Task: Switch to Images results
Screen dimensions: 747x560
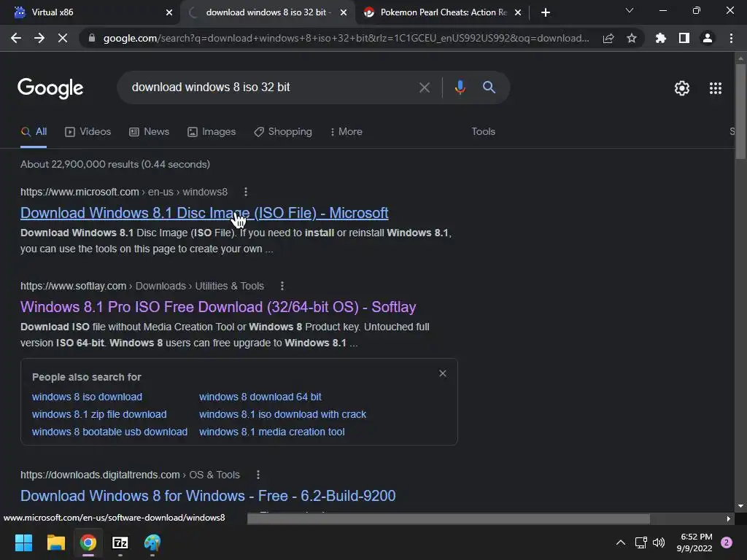Action: point(212,132)
